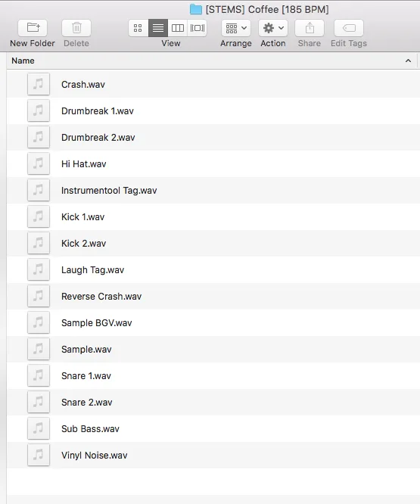The image size is (420, 504).
Task: Switch to icon grid view
Action: tap(138, 28)
